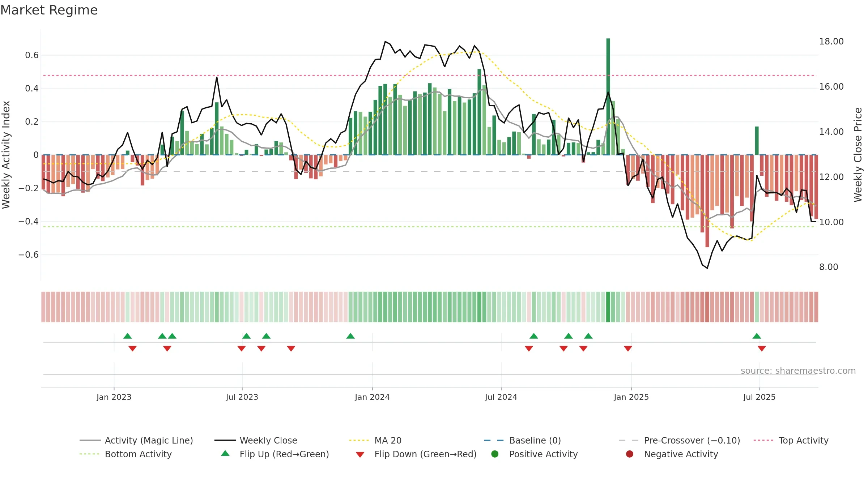Click the Flip Down marker nearest Jul 2025
The width and height of the screenshot is (868, 488).
coord(762,348)
